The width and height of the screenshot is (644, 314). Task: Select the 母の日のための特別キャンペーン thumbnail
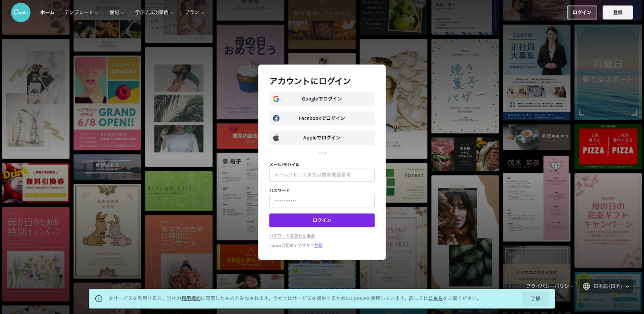tap(35, 254)
